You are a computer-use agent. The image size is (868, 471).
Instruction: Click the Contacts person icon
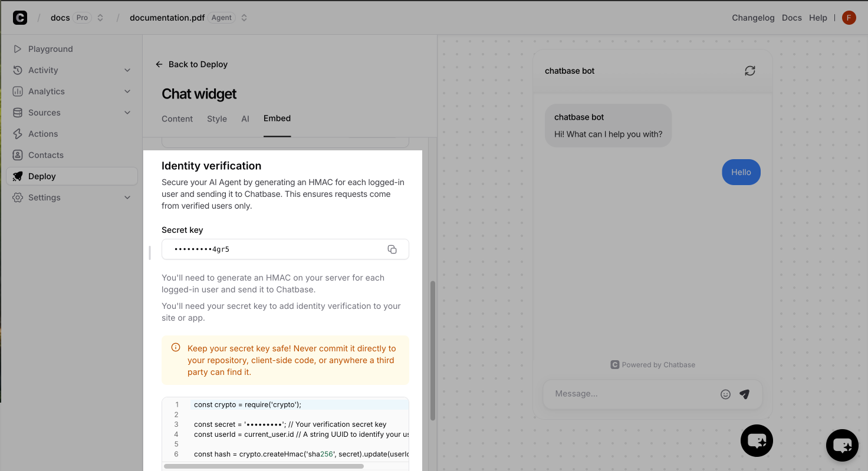[x=18, y=155]
